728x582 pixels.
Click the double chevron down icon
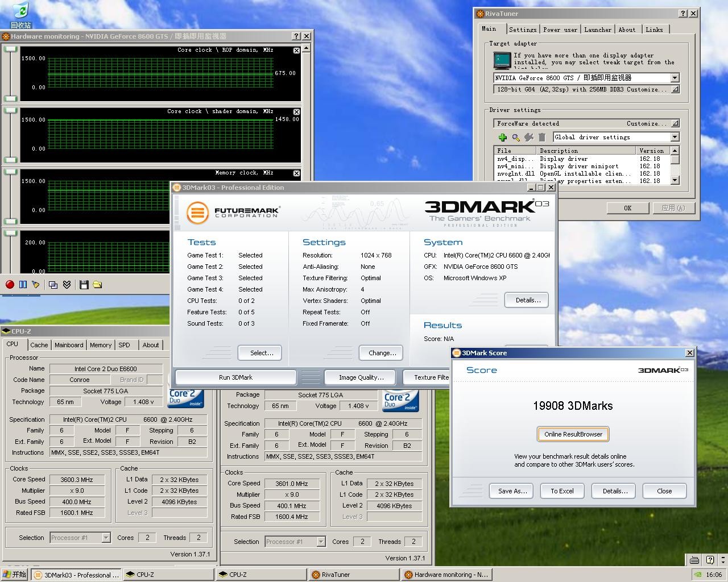(67, 285)
